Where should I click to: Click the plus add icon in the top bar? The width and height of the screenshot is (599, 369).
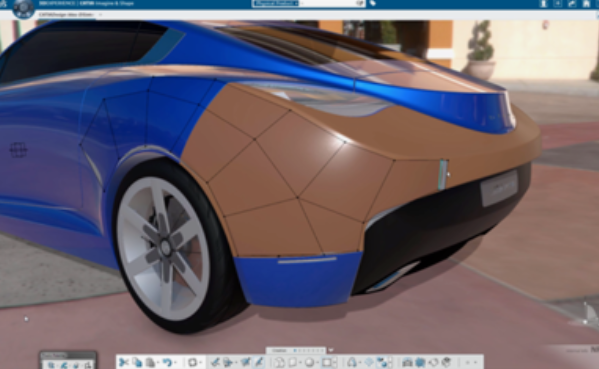coord(557,4)
